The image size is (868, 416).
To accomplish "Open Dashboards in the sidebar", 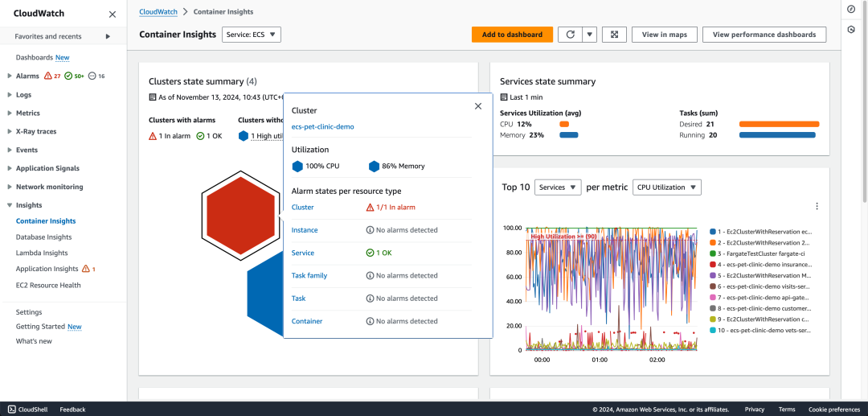I will coord(35,58).
